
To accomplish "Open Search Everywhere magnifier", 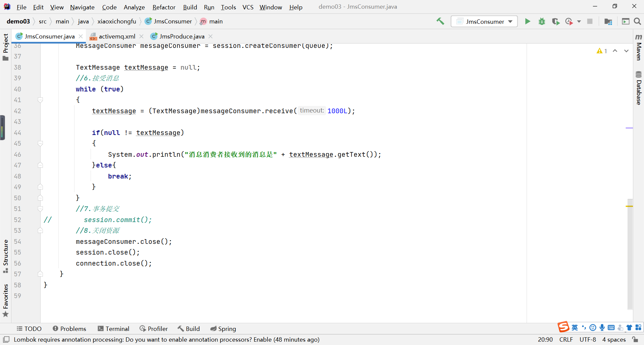I will 637,21.
